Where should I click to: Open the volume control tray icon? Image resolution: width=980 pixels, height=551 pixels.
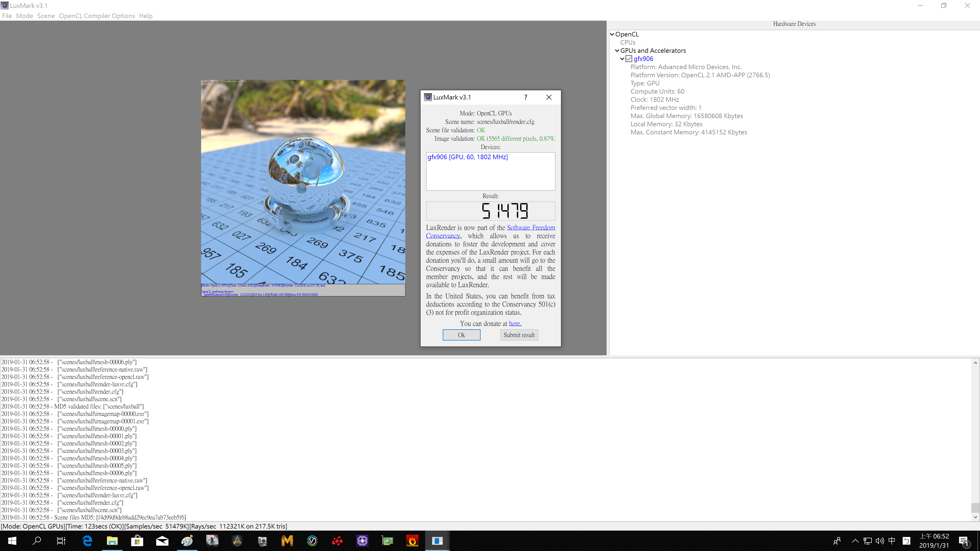point(879,541)
